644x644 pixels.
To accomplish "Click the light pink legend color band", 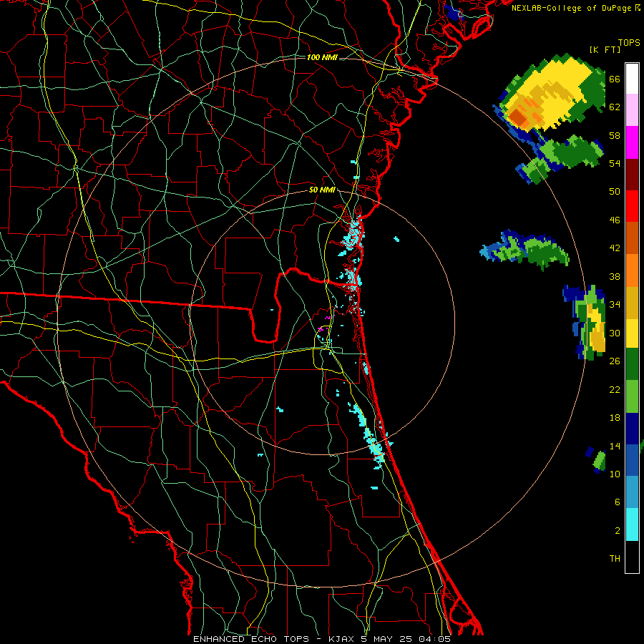I will [x=632, y=109].
